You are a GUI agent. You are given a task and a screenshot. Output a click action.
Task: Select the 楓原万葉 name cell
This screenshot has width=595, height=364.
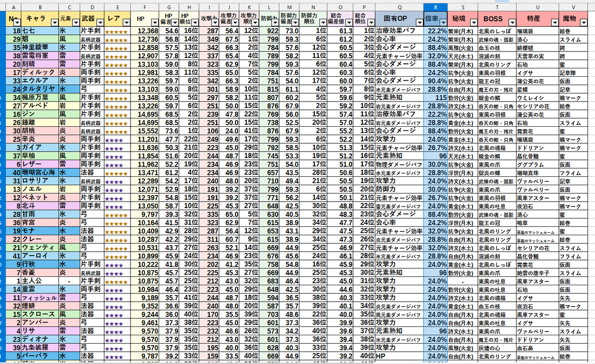(40, 98)
